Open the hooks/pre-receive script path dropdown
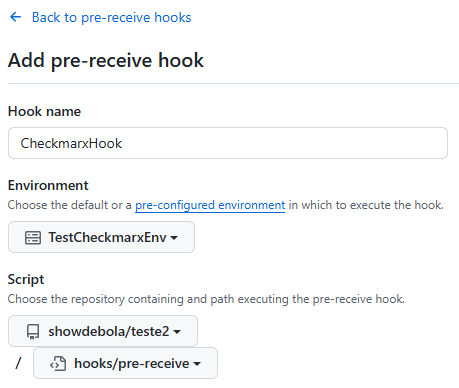 [125, 363]
